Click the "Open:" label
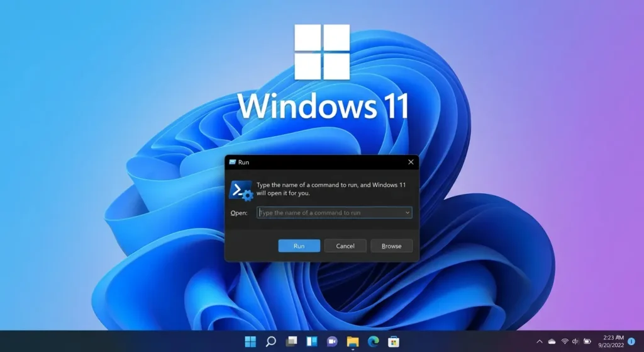644x352 pixels. (238, 213)
